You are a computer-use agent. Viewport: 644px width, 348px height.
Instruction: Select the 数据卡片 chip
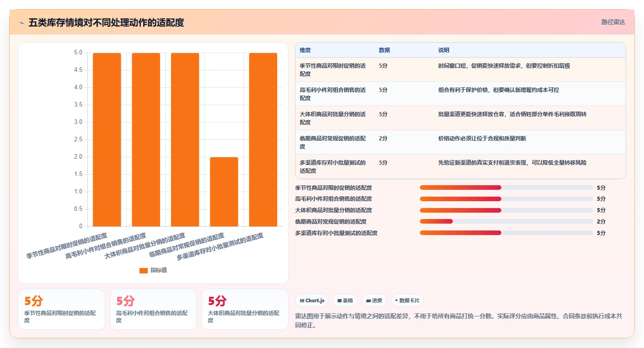pos(407,300)
